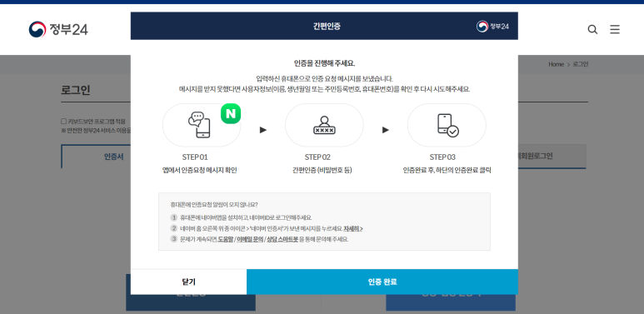Click the 정부24 logo in the 간편인증 dialog header

click(492, 27)
